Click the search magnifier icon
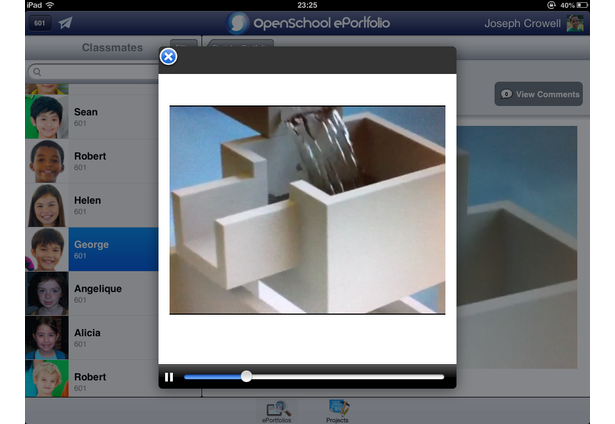This screenshot has height=424, width=615. [x=37, y=72]
